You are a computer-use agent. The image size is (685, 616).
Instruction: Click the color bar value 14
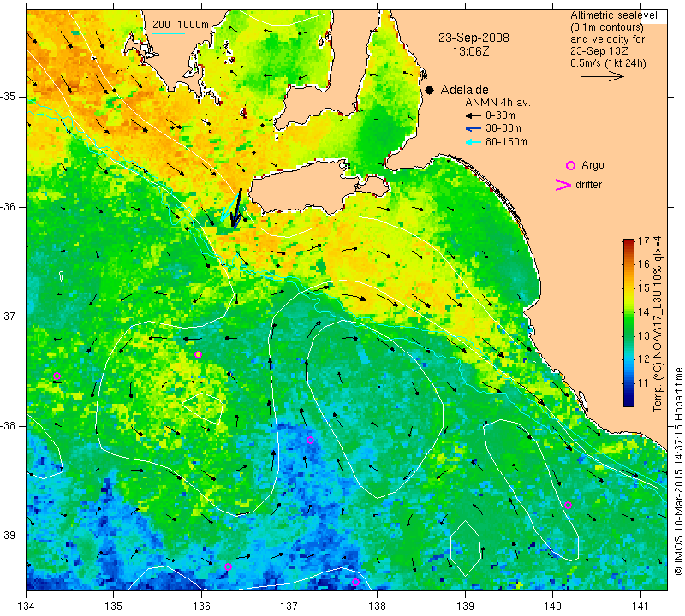tap(644, 311)
